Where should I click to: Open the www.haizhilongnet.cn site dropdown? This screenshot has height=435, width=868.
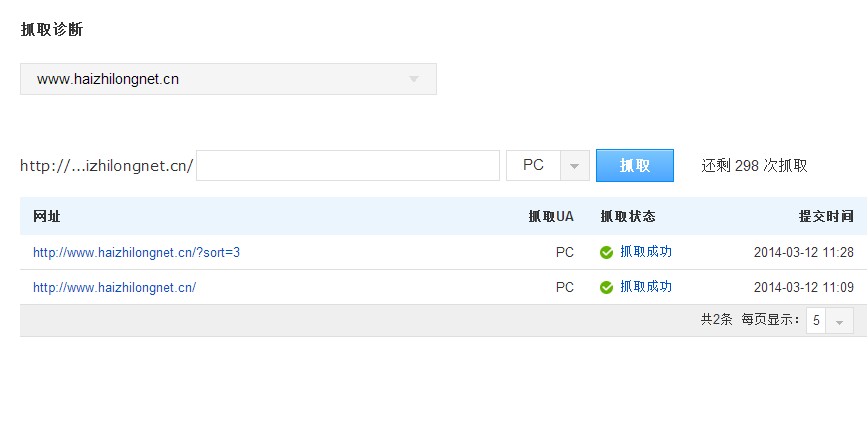pyautogui.click(x=228, y=79)
